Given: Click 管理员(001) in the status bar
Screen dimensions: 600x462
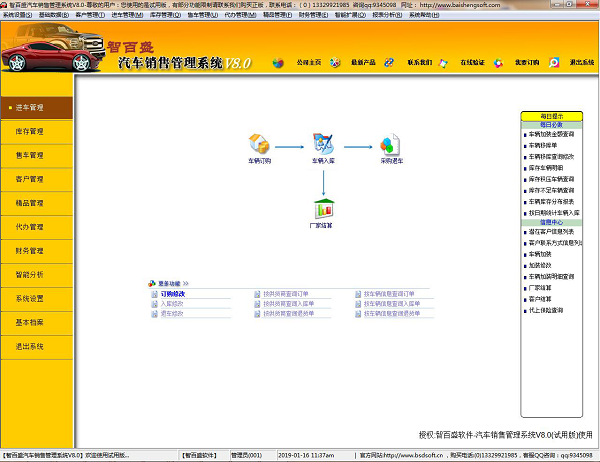Looking at the screenshot, I should point(246,455).
